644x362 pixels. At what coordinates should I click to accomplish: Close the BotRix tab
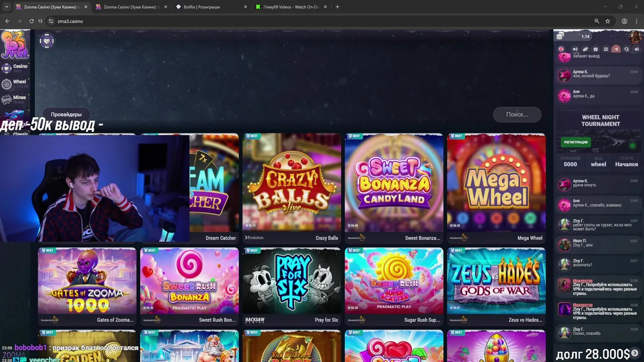coord(246,7)
